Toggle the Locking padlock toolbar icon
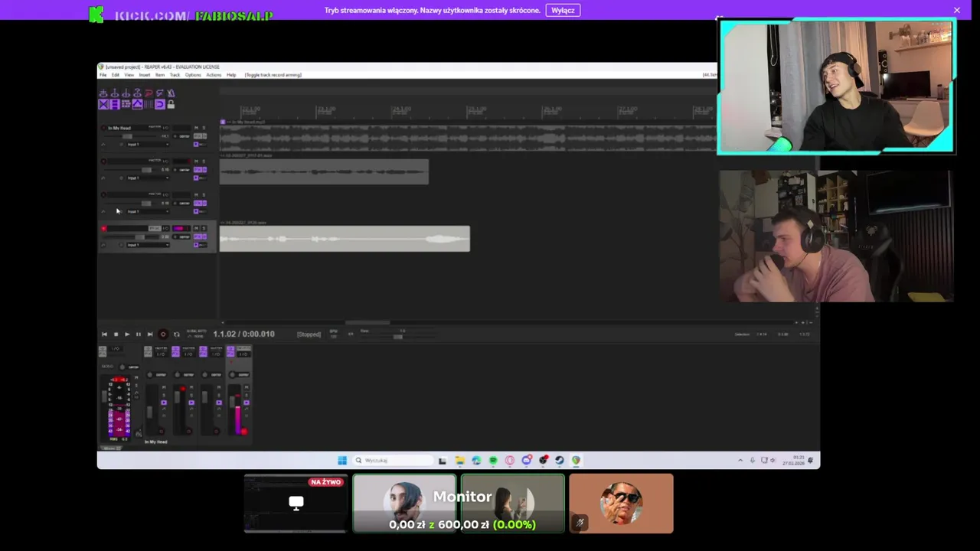This screenshot has width=980, height=551. click(x=171, y=104)
